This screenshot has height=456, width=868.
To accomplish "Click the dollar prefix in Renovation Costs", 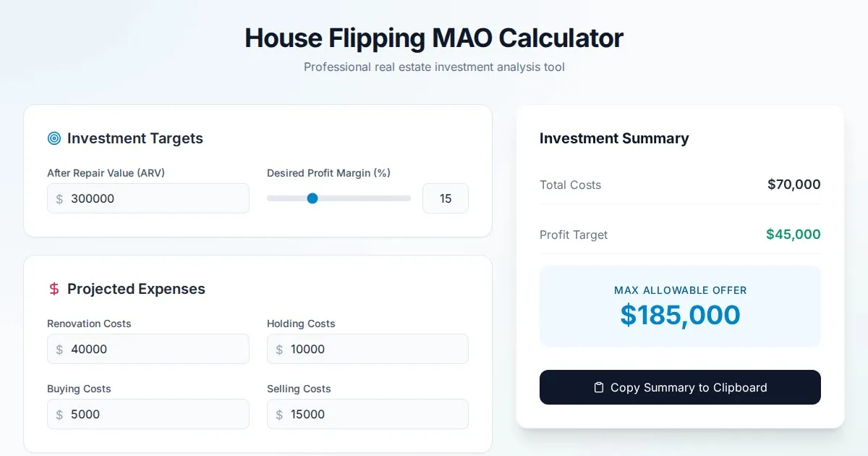I will [x=59, y=349].
